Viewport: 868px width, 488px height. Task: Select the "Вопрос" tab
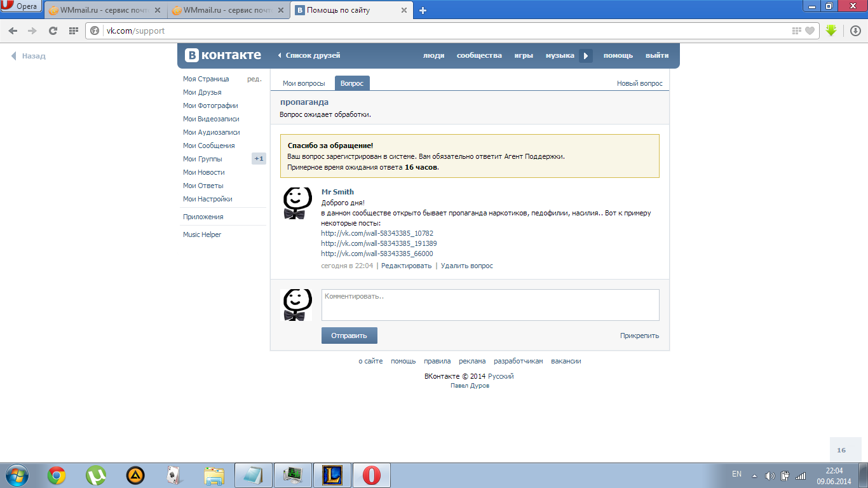point(352,83)
